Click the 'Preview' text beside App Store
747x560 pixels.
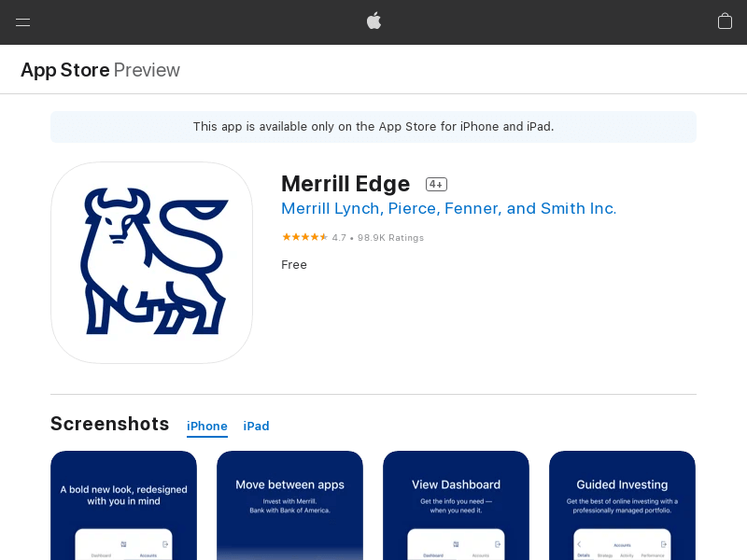pos(147,70)
